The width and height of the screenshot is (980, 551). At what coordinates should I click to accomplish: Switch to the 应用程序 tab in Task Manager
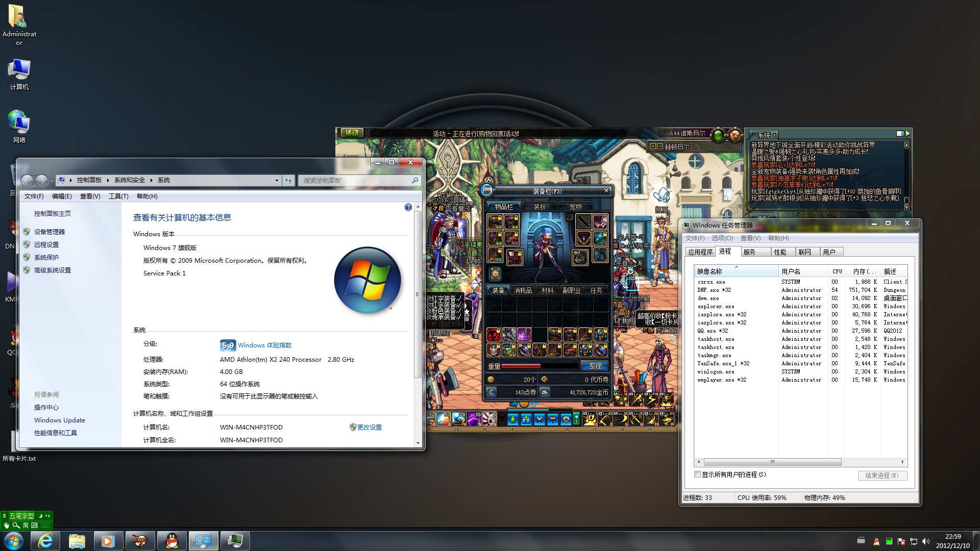tap(700, 252)
